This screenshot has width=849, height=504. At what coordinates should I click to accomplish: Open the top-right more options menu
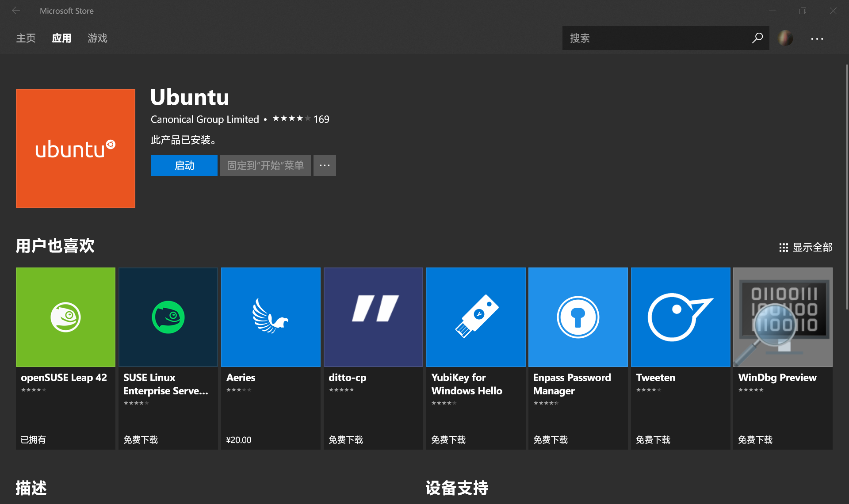coord(817,38)
